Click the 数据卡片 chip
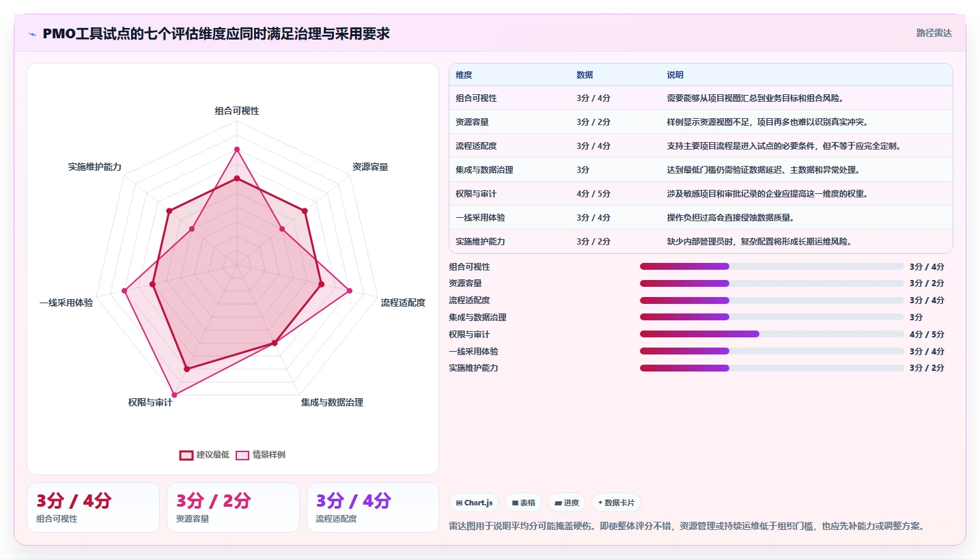The image size is (980, 560). coord(616,503)
